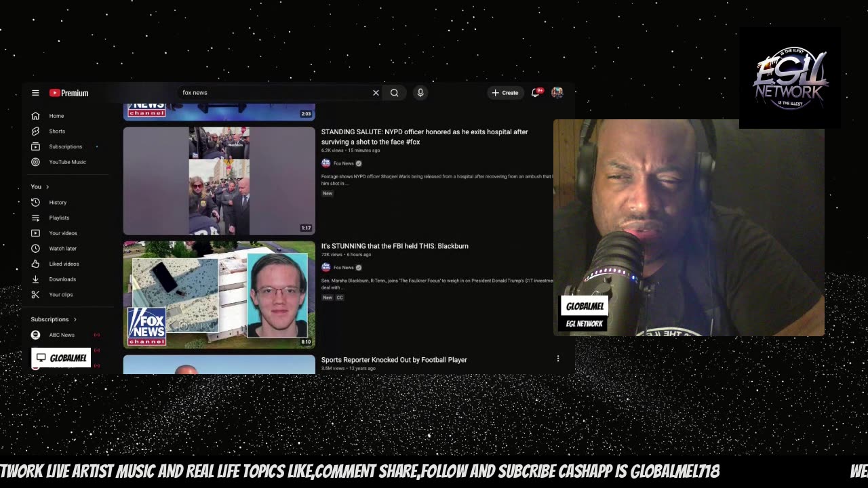
Task: Open the notifications bell
Action: (536, 92)
